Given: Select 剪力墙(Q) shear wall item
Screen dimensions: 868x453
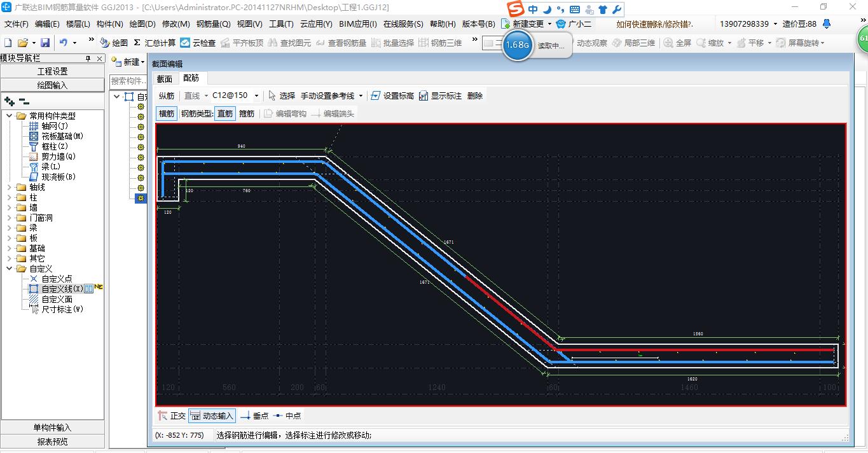Looking at the screenshot, I should 52,157.
